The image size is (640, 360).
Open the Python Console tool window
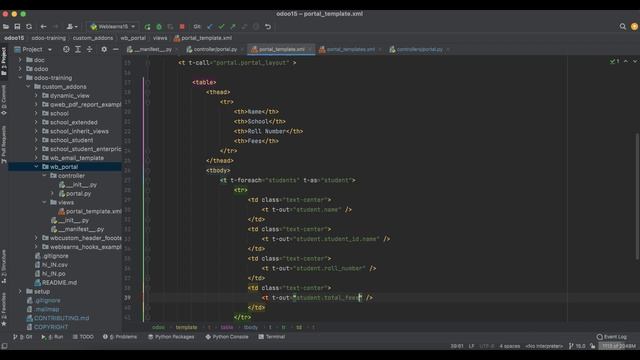coord(227,337)
